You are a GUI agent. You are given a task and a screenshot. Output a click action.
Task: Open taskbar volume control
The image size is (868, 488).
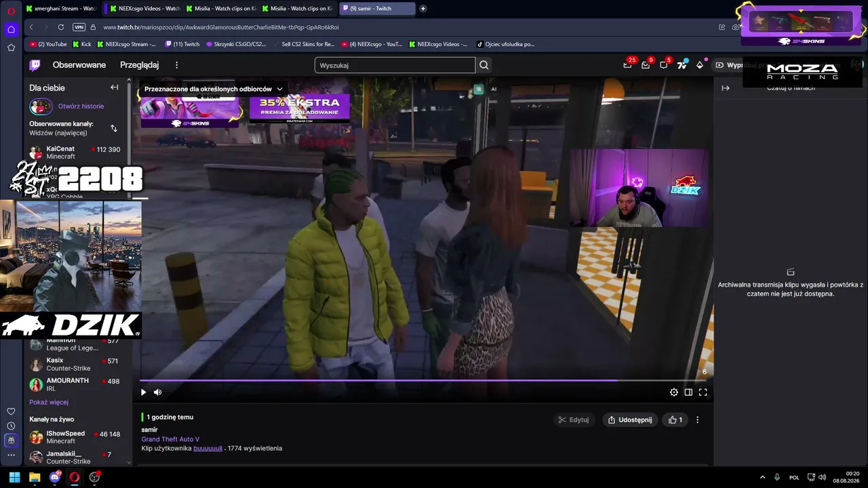point(822,477)
